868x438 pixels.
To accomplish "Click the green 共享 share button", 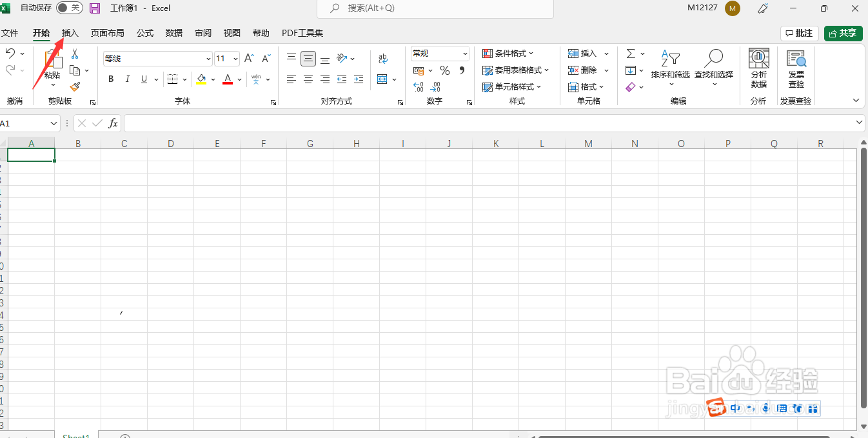I will [x=843, y=33].
